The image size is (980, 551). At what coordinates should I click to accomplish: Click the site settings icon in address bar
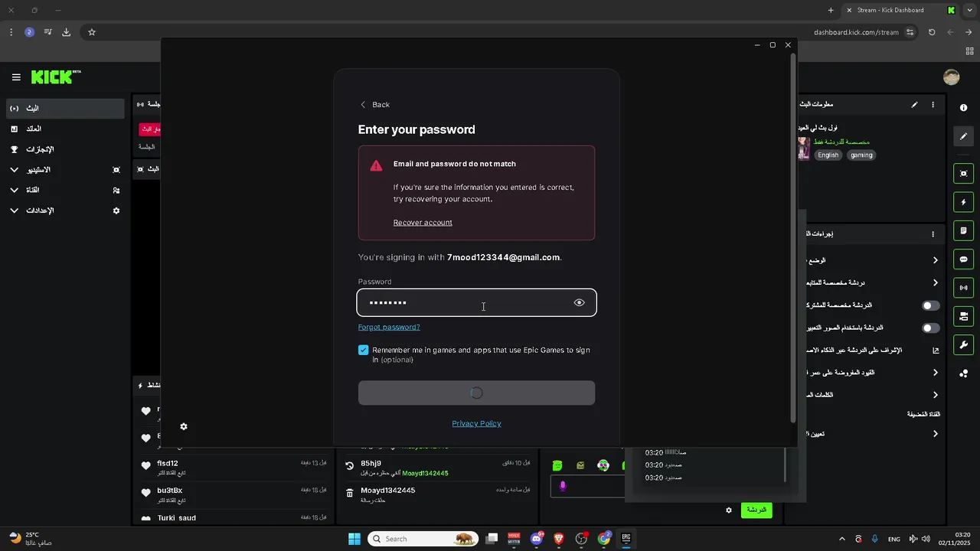(910, 32)
